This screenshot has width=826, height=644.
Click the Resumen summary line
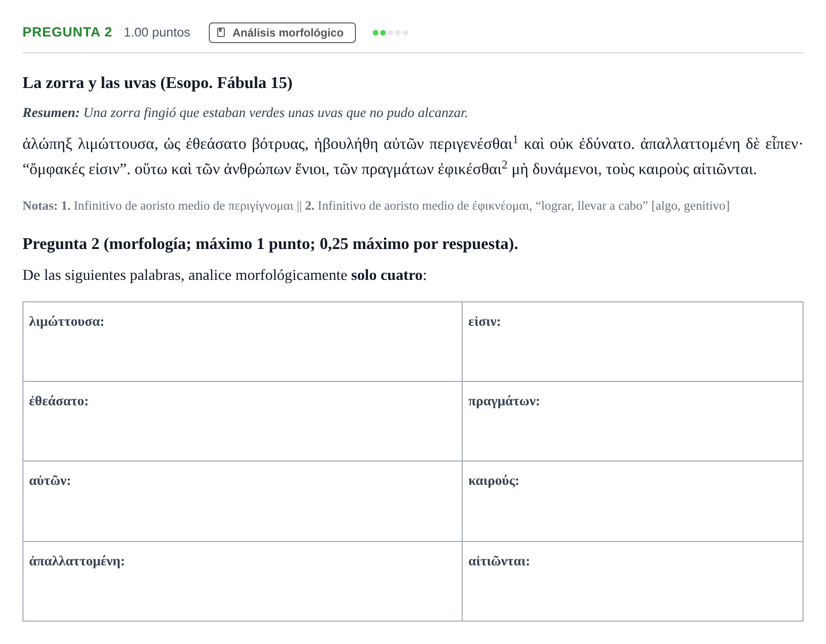[245, 113]
